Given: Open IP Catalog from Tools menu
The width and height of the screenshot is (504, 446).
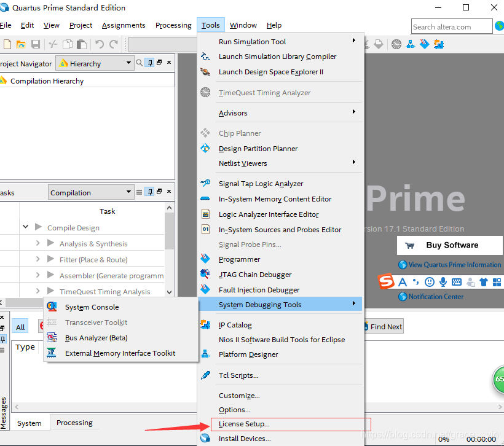Looking at the screenshot, I should pos(280,325).
